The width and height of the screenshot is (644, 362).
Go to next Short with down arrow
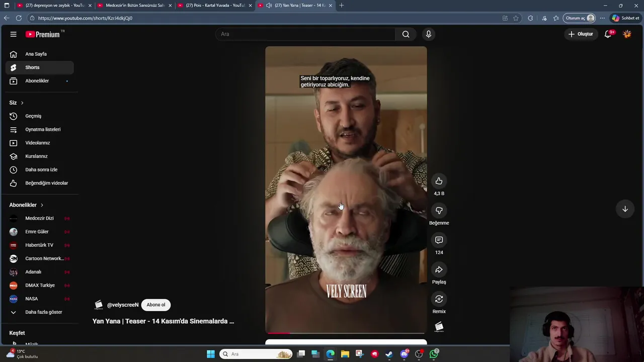625,209
